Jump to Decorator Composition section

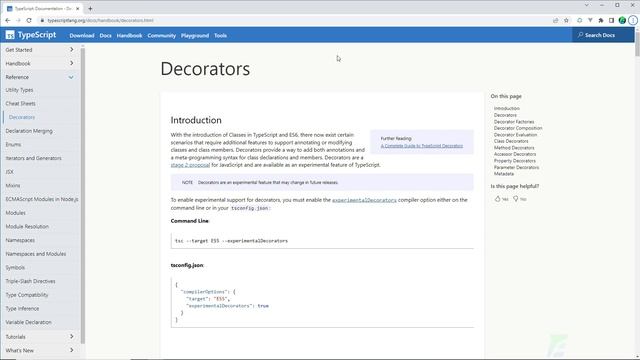[518, 128]
